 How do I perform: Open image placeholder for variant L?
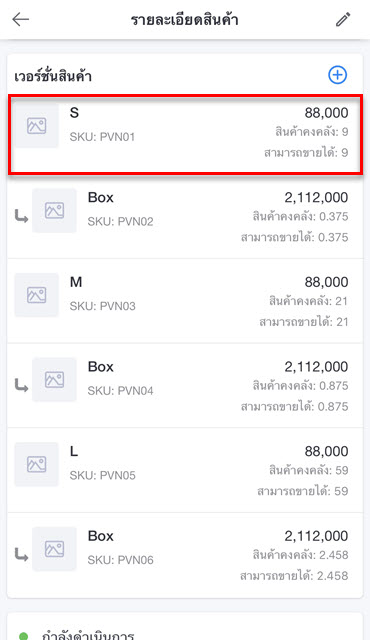pos(36,464)
